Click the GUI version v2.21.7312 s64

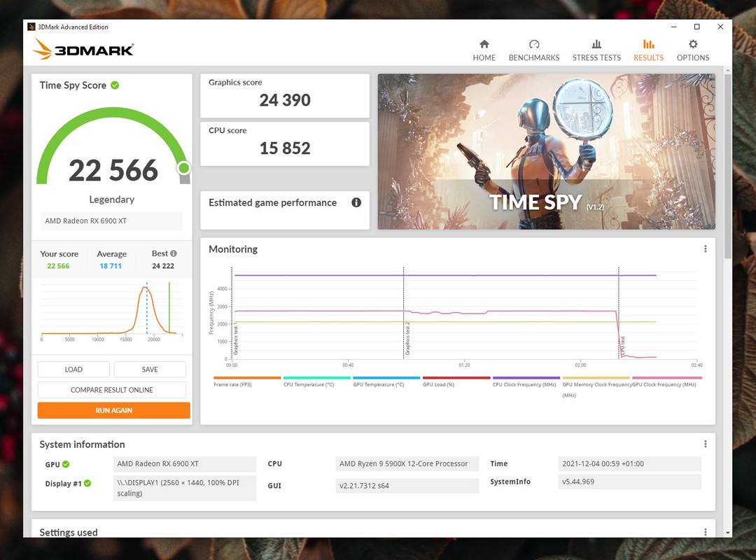click(407, 486)
